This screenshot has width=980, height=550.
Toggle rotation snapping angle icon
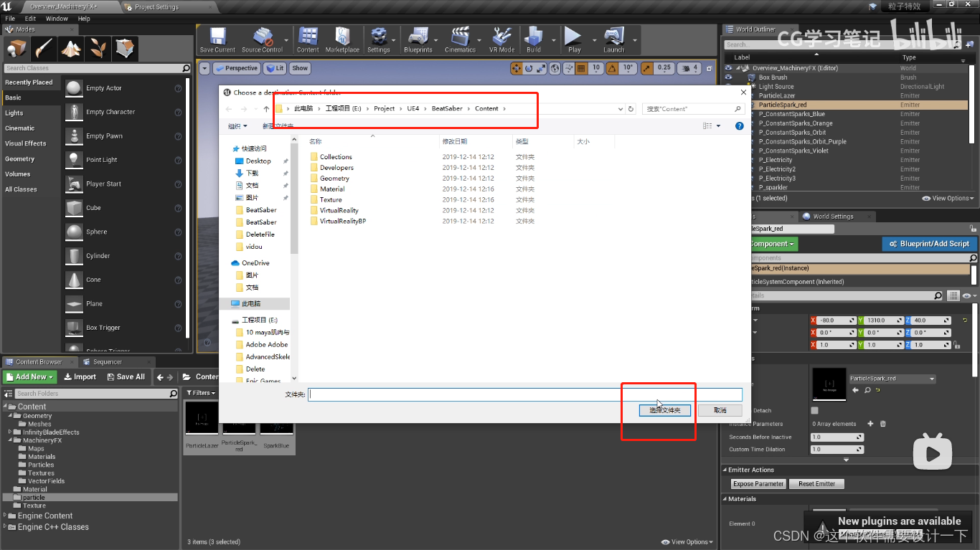pyautogui.click(x=613, y=68)
